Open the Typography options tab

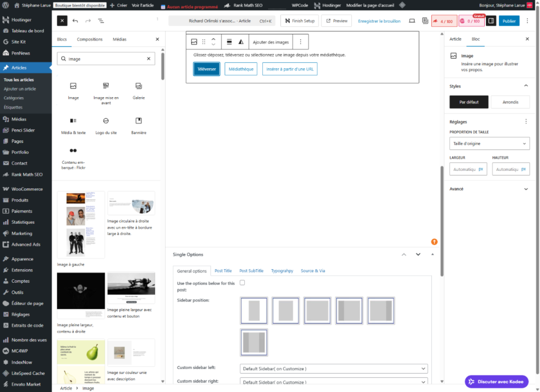point(282,271)
